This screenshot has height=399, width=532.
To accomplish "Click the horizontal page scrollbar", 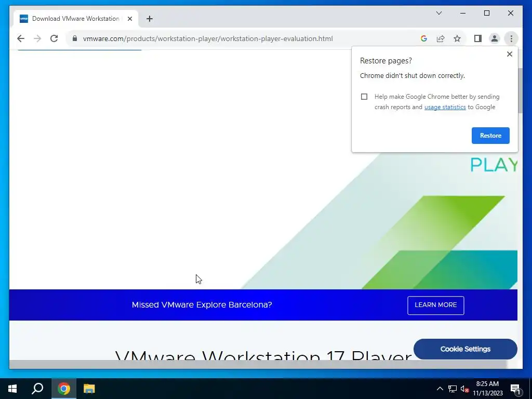I will [258, 364].
